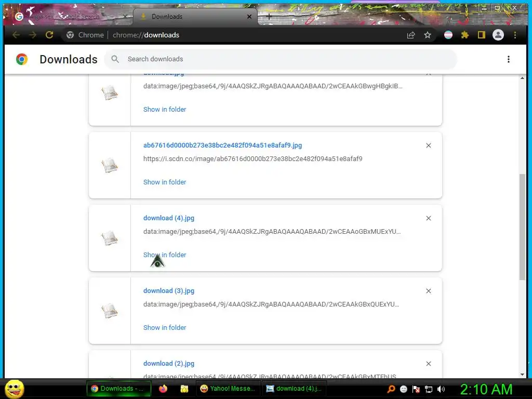Launch Firefox from the taskbar
Image resolution: width=532 pixels, height=399 pixels.
tap(163, 389)
